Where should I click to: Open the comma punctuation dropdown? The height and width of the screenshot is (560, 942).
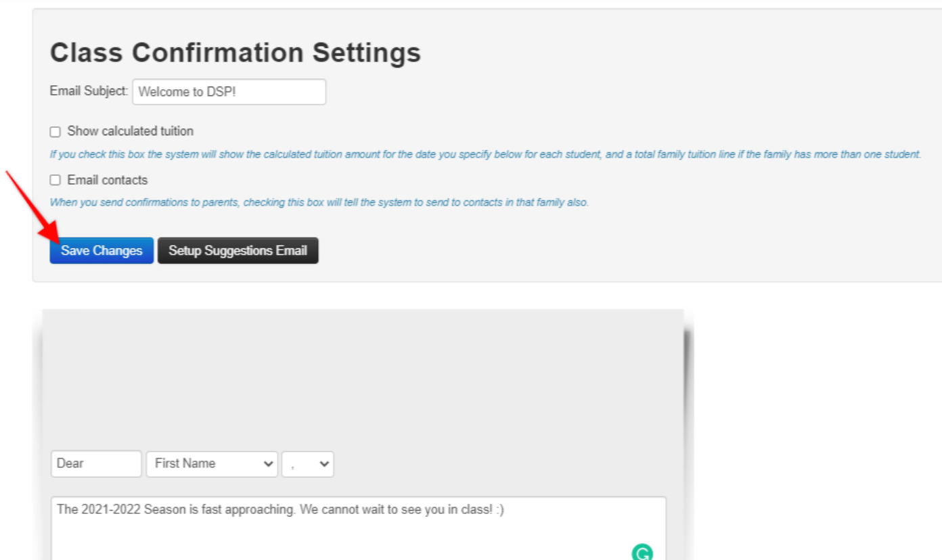pos(308,464)
